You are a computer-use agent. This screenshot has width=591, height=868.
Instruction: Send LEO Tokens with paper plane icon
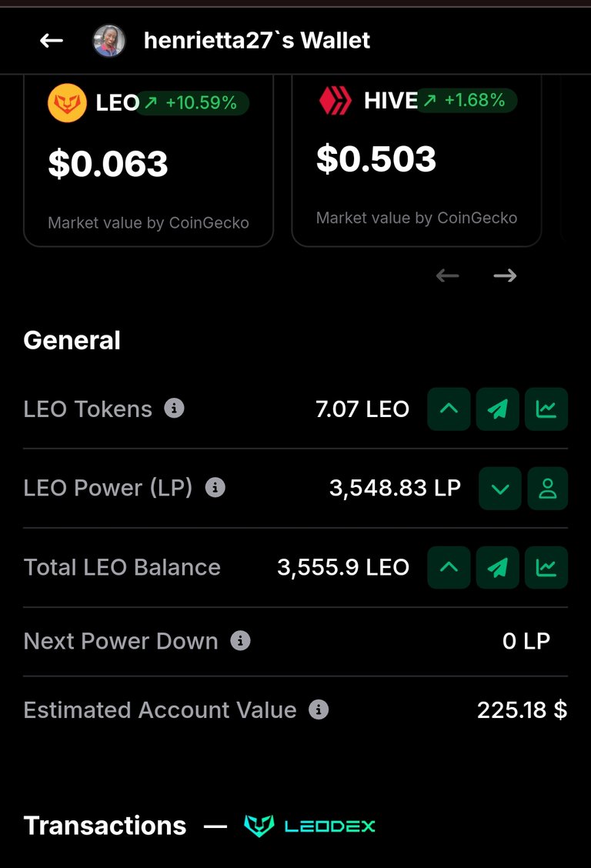click(x=497, y=409)
